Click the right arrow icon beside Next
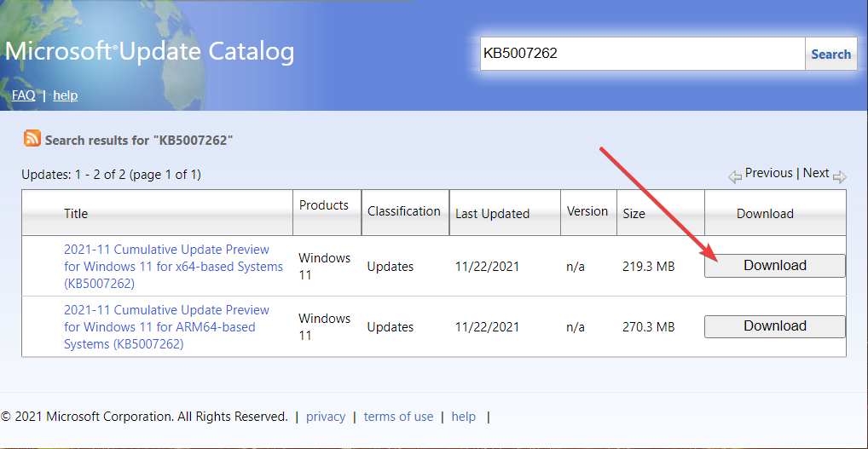The image size is (868, 449). [x=839, y=176]
